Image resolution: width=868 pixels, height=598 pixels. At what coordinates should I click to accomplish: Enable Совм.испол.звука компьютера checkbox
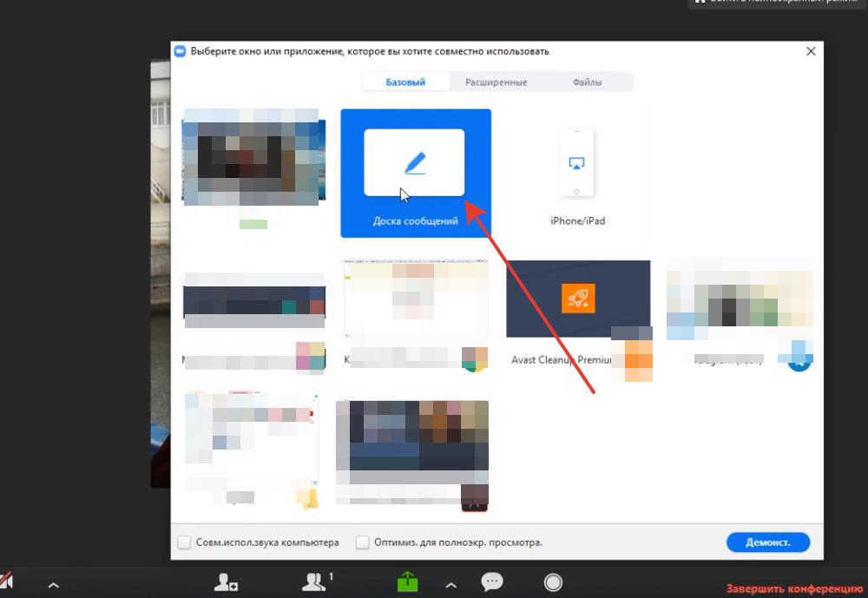pos(185,542)
